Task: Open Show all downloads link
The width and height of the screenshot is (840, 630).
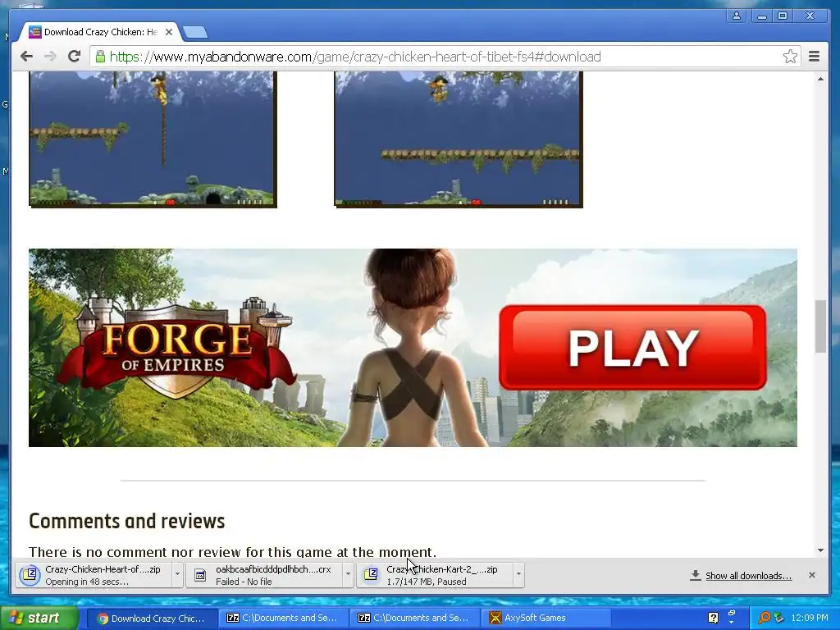Action: point(748,576)
